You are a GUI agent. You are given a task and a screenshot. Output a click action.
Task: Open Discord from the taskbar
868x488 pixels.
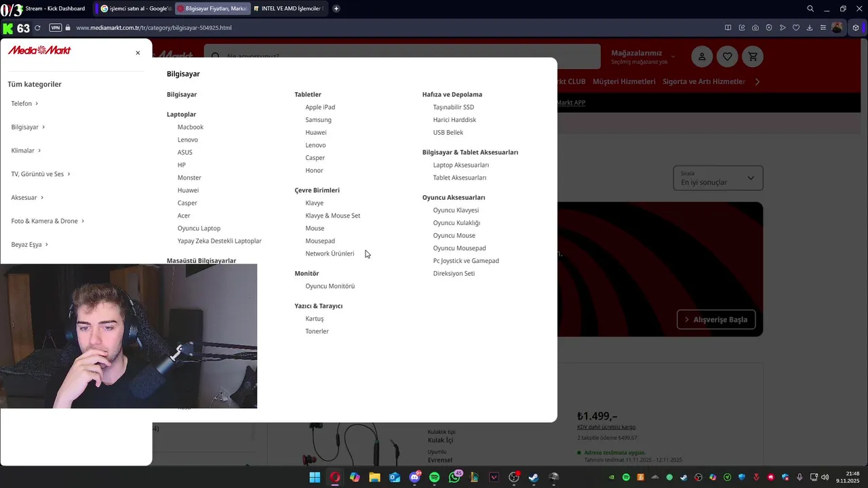coord(414,477)
